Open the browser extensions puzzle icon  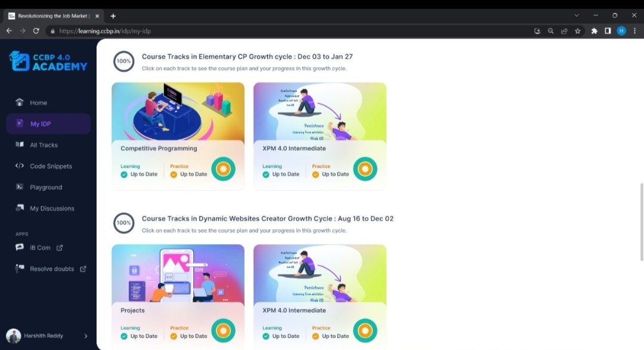pos(595,31)
